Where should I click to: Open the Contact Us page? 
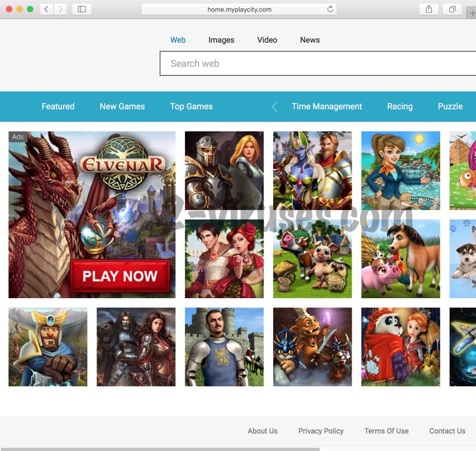[x=447, y=431]
